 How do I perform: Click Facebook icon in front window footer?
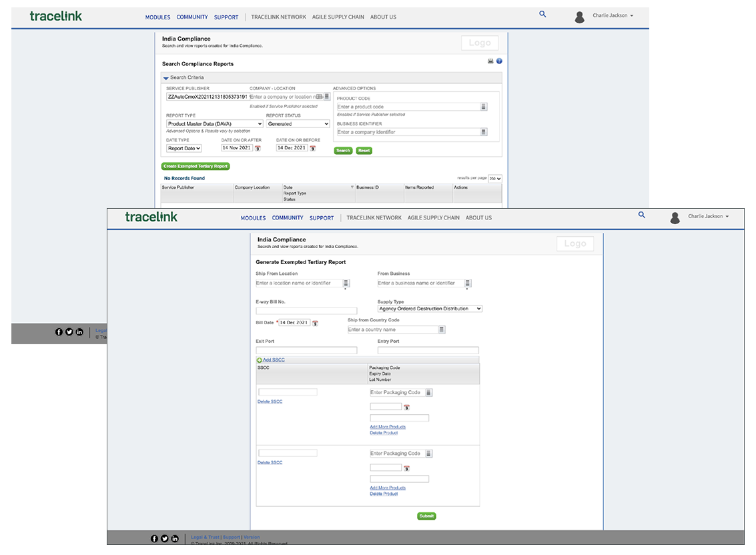point(154,538)
